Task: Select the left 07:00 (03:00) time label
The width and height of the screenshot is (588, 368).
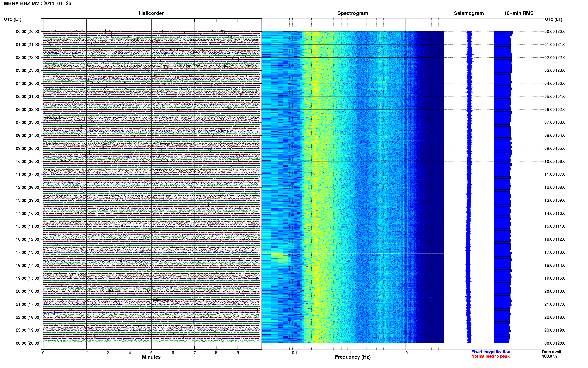Action: tap(28, 122)
